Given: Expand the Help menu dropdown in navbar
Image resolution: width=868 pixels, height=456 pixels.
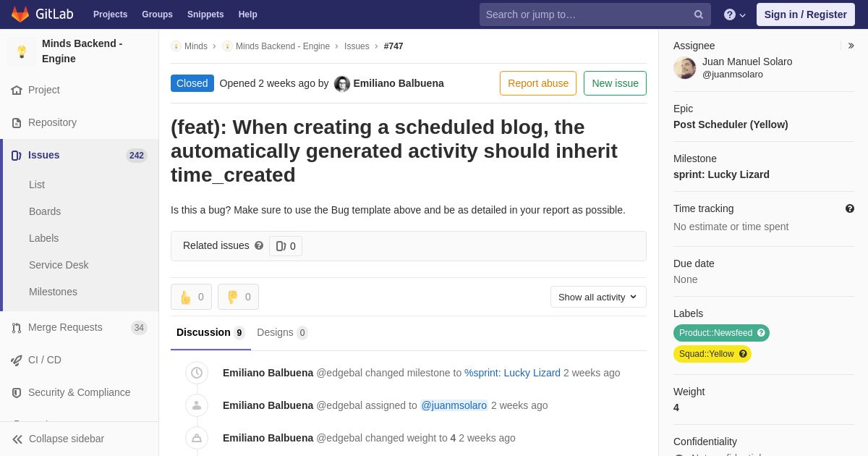Looking at the screenshot, I should click(x=735, y=14).
